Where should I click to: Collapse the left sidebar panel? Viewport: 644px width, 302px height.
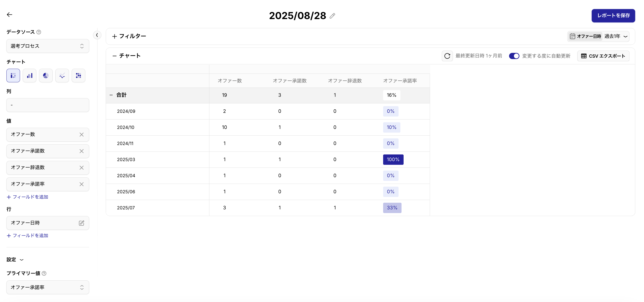pyautogui.click(x=97, y=35)
